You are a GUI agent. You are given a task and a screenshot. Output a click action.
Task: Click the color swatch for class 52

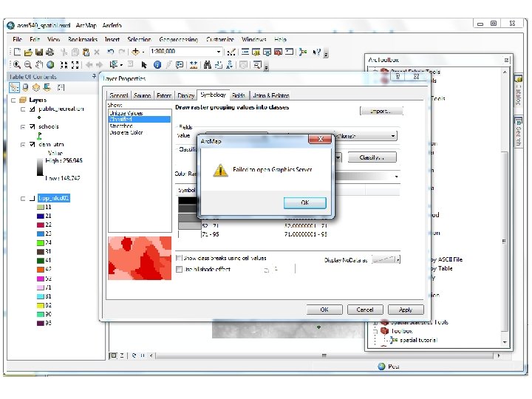41,279
